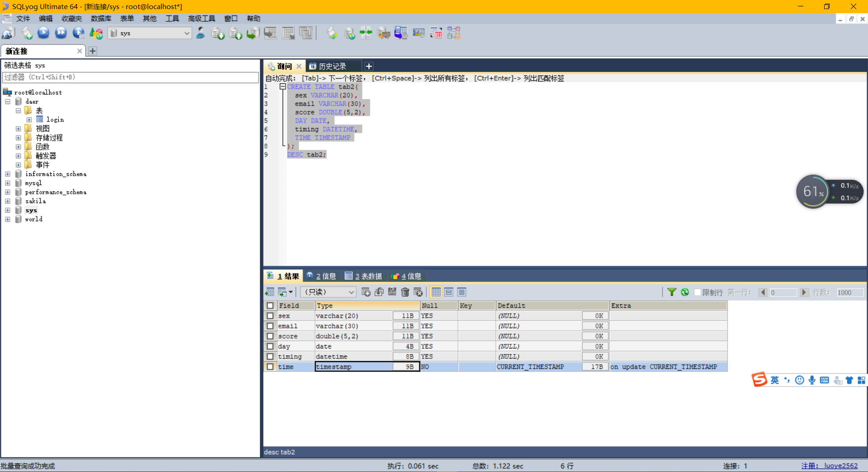Click the refresh object browser icon
The width and height of the screenshot is (868, 472).
coord(96,33)
